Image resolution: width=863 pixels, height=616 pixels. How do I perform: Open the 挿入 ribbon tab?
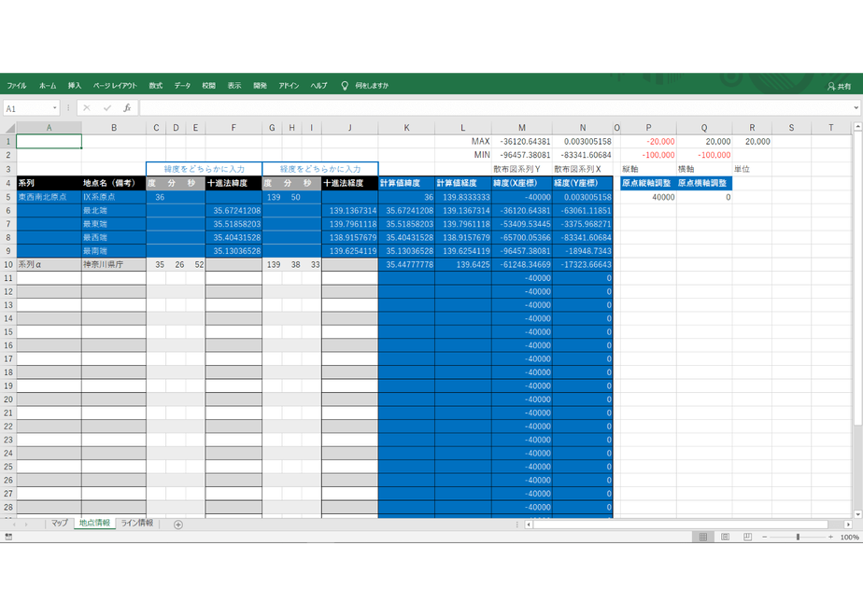[75, 86]
